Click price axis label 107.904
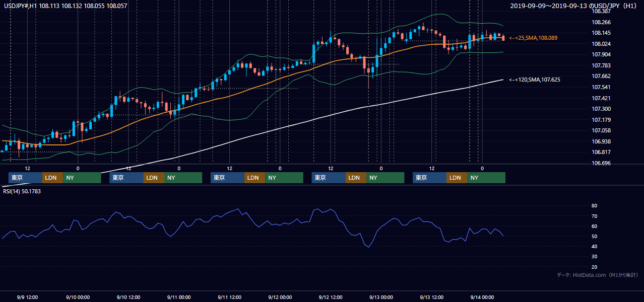644x302 pixels. (601, 54)
